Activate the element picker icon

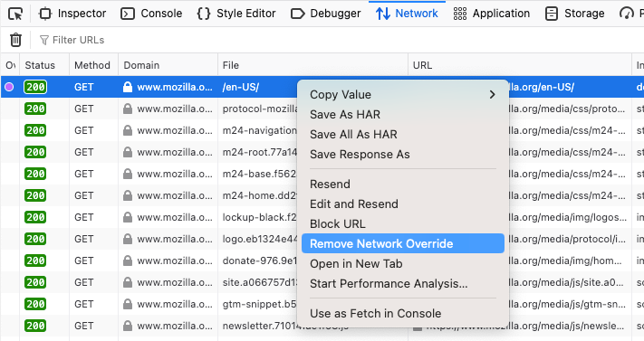click(x=15, y=14)
